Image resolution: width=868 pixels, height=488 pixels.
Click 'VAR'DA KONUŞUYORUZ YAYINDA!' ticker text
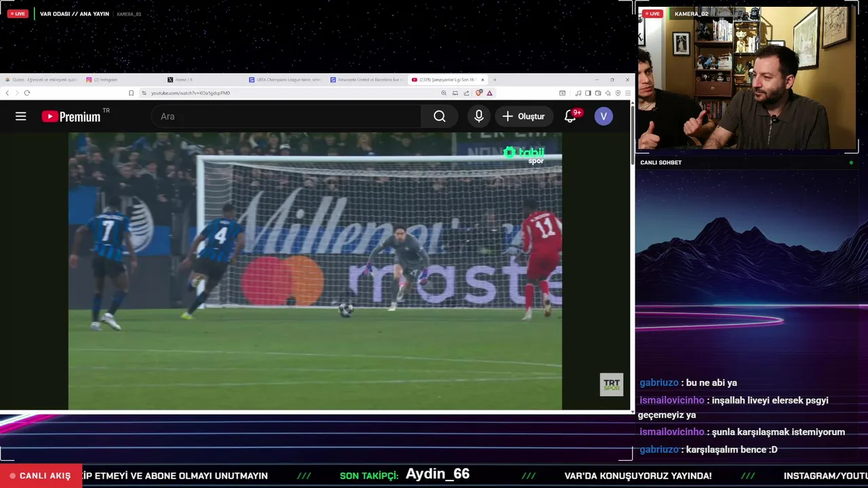(x=638, y=476)
